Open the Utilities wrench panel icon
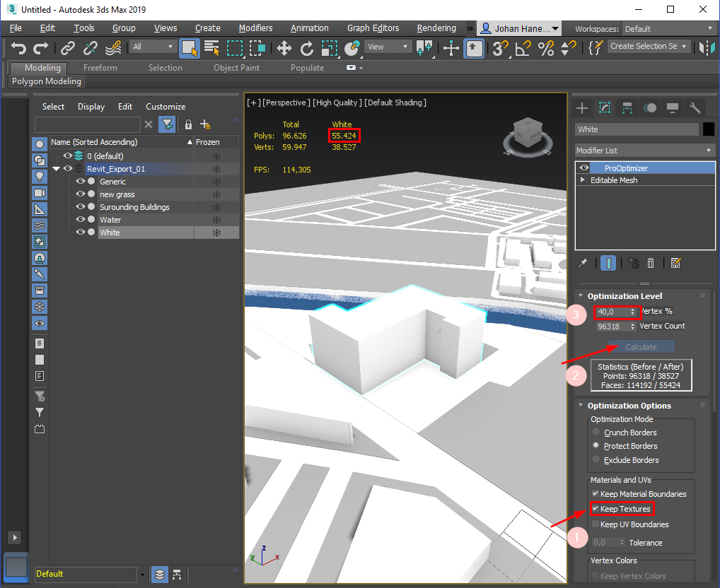720x588 pixels. click(x=695, y=107)
